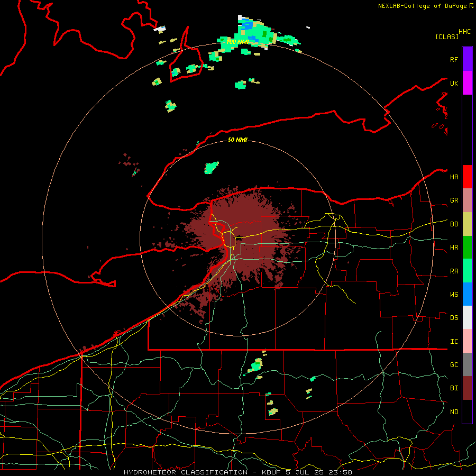Click the [CLAS] label
Viewport: 476px width, 476px height.
click(447, 36)
